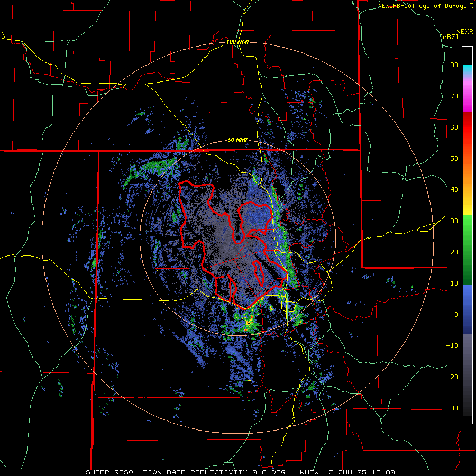476x476 pixels.
Task: Click the cyan top segment of the color bar
Action: click(467, 69)
